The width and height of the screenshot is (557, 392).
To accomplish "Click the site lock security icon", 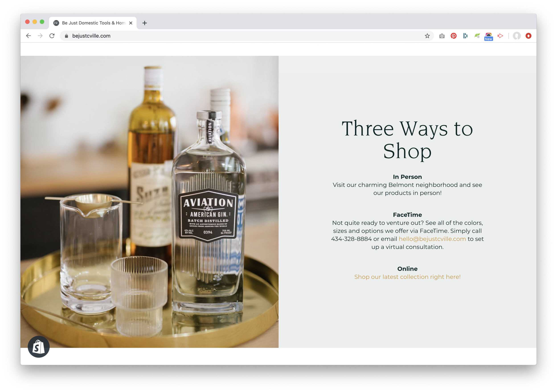I will (66, 36).
